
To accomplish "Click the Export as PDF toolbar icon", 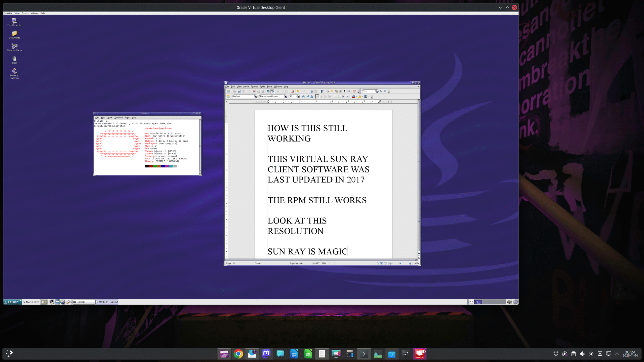I will coord(254,91).
